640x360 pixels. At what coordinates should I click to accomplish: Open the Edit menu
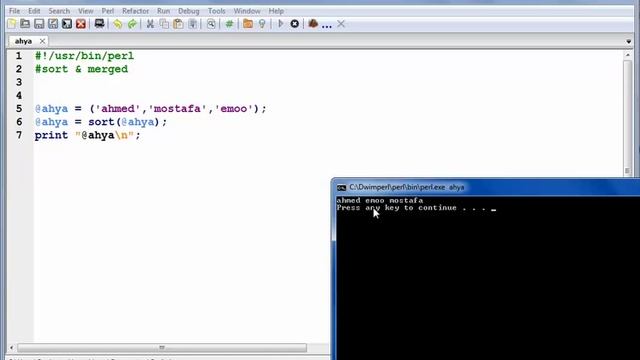coord(34,11)
